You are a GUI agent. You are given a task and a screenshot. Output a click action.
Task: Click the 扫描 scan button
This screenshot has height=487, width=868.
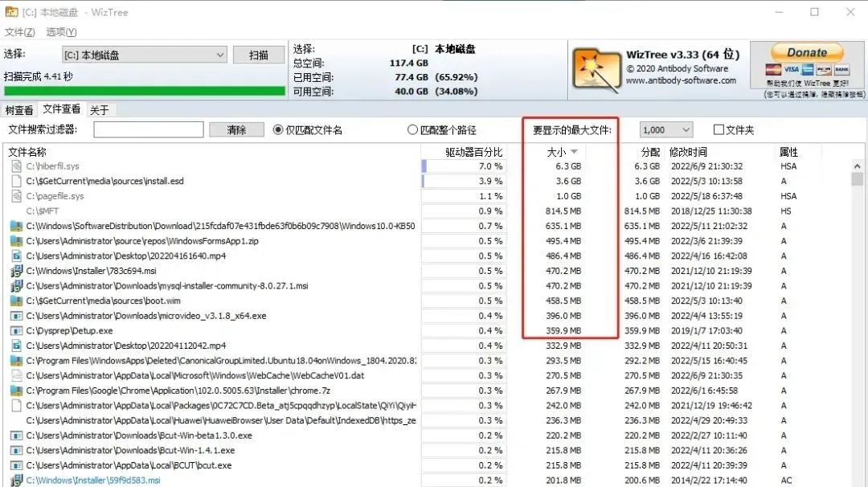tap(259, 55)
